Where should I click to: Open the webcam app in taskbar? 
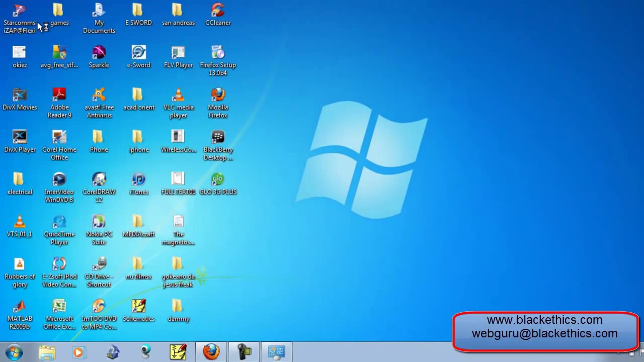point(146,352)
